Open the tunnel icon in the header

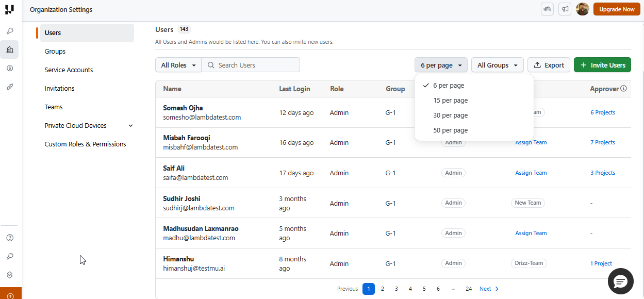(x=547, y=9)
